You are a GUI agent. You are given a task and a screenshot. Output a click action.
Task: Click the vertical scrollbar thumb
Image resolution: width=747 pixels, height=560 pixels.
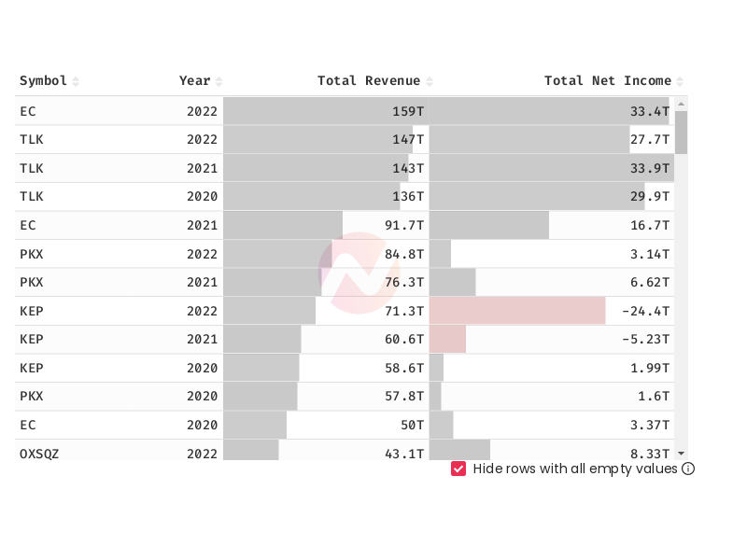(682, 133)
